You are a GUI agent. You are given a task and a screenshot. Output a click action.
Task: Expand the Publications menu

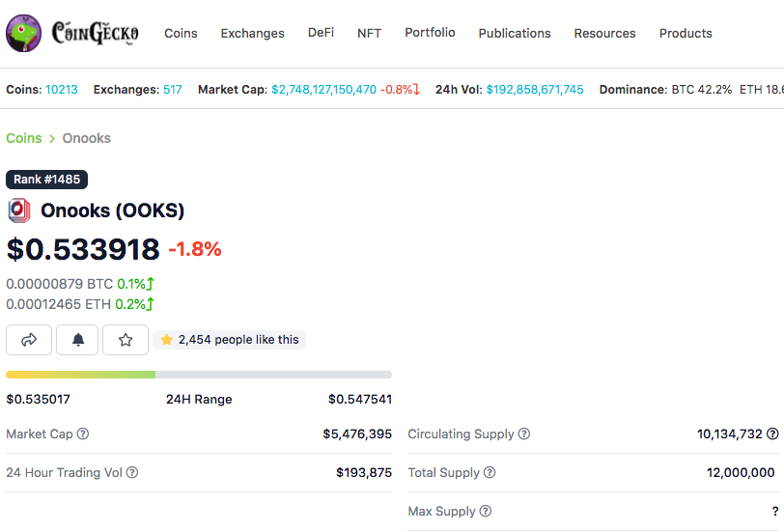515,33
